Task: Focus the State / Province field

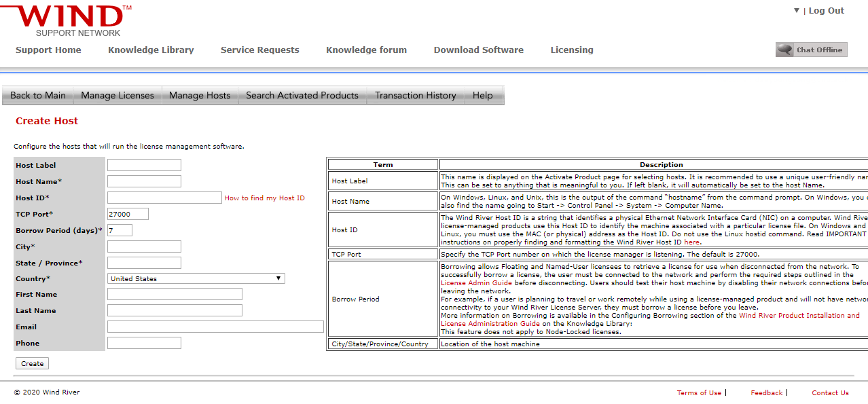Action: (144, 263)
